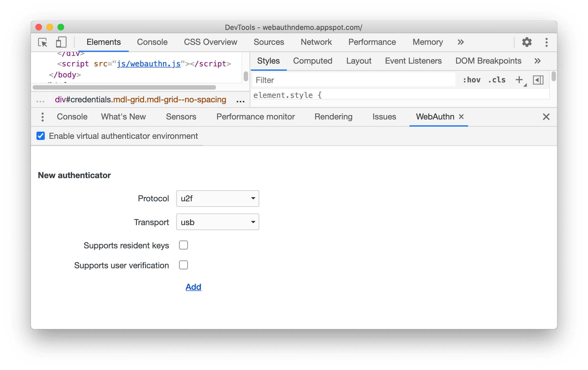Viewport: 588px width, 370px height.
Task: Click the cursor/inspector tool icon
Action: 43,42
